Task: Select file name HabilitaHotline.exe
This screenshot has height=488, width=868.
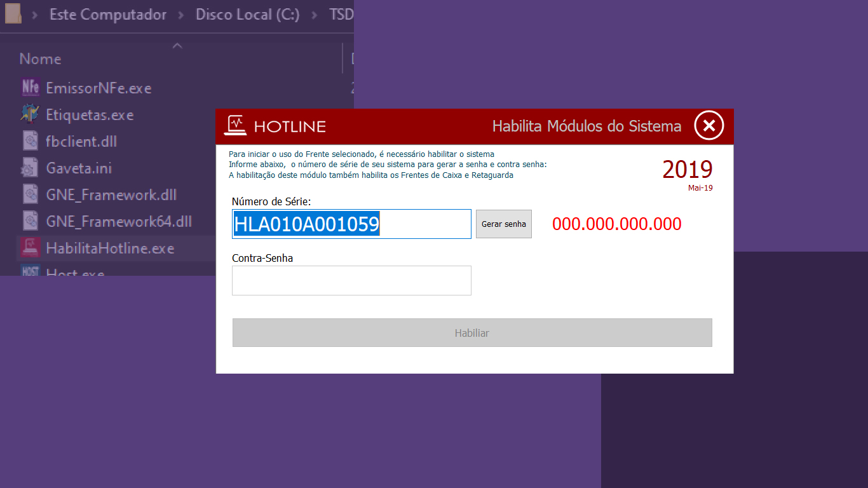Action: (110, 248)
